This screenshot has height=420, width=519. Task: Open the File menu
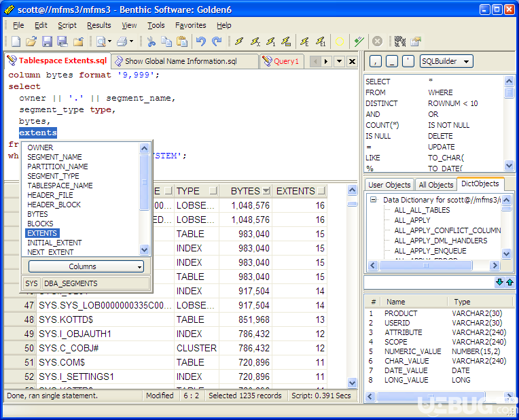click(18, 25)
